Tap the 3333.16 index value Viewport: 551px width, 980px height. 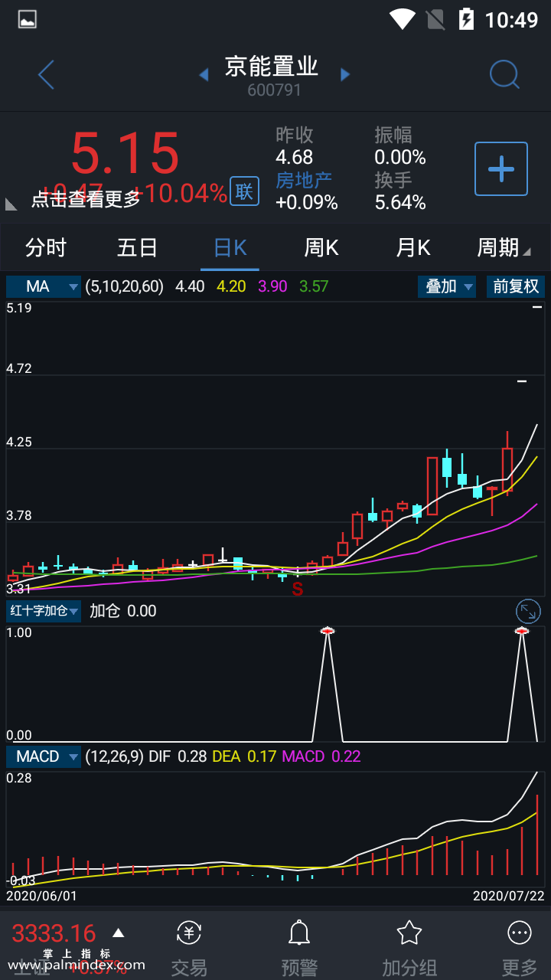point(54,933)
